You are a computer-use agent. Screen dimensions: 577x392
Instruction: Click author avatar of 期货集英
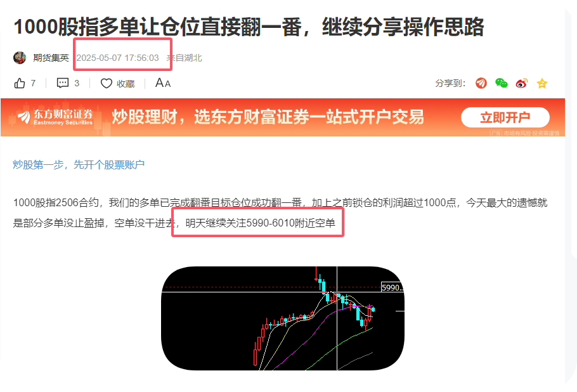20,58
